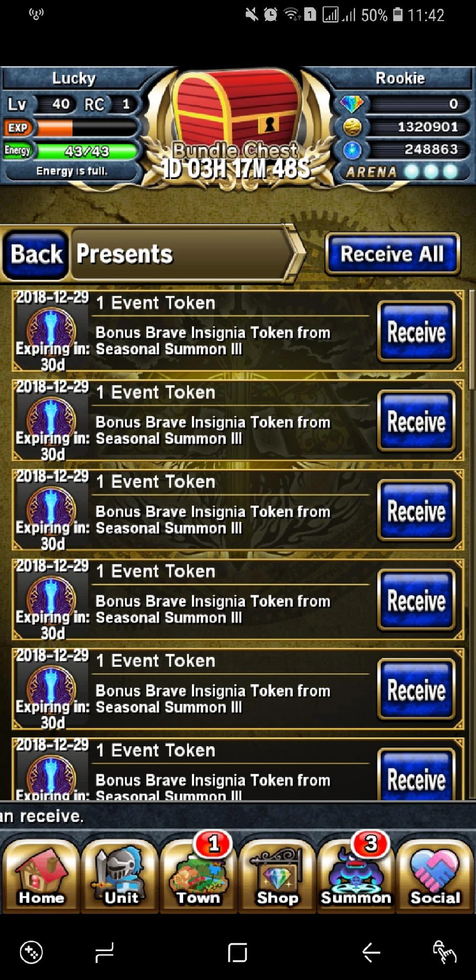Select the second present's token thumbnail
The height and width of the screenshot is (980, 476).
point(51,419)
